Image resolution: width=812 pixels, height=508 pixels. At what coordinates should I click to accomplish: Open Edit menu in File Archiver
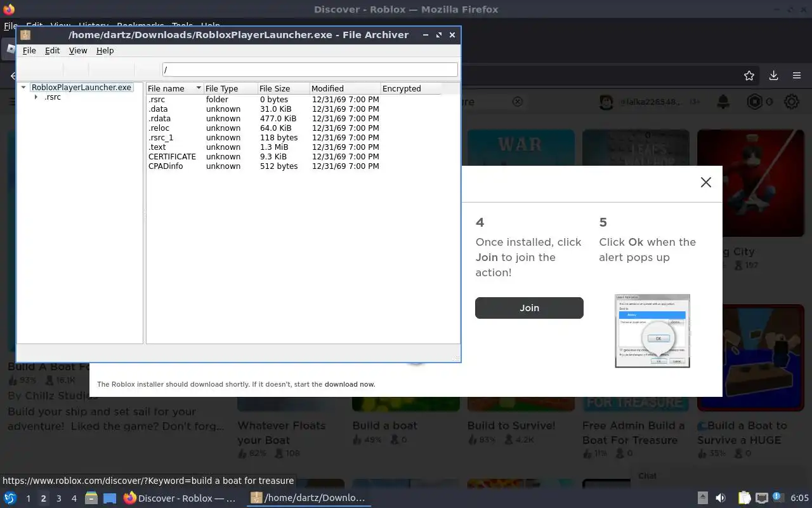[x=53, y=51]
